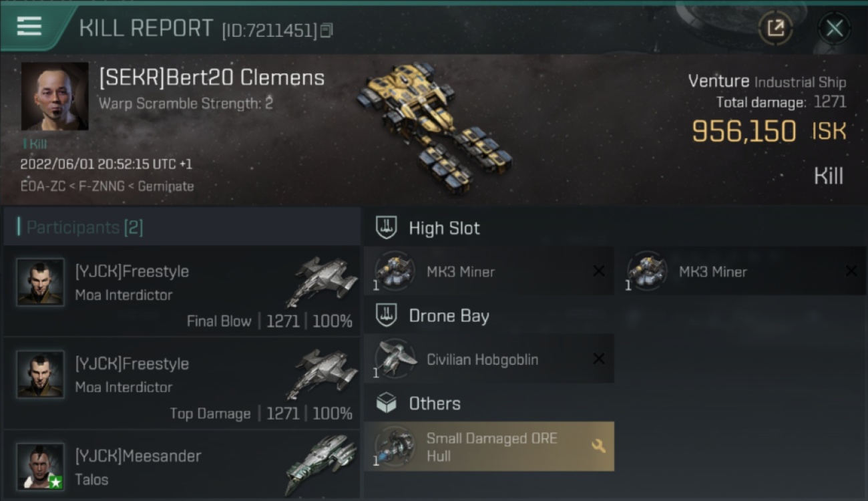Click the EOA-ZC location link
This screenshot has height=501, width=868.
pos(43,186)
